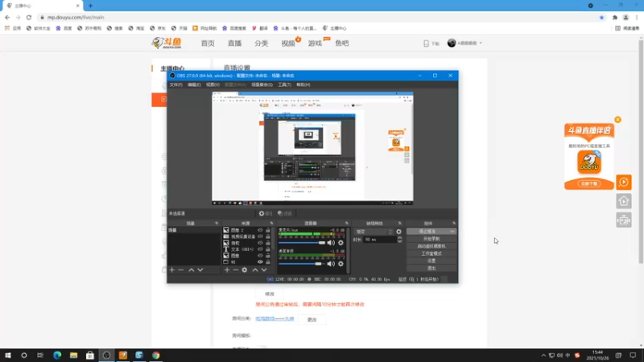Increase transition duration with up stepper
This screenshot has width=644, height=362.
pos(399,237)
